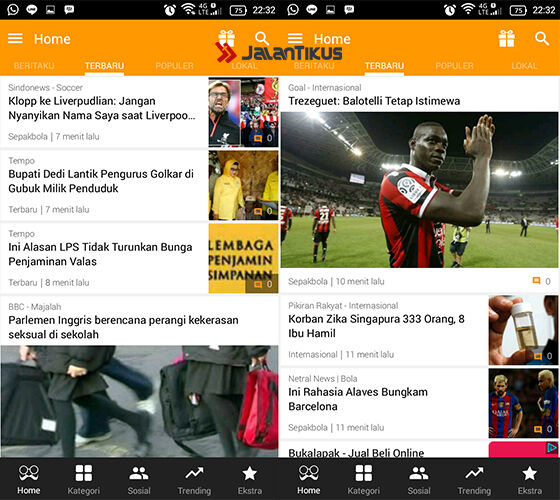Tap comment icon on Barcelona players thumbnail
Image resolution: width=560 pixels, height=500 pixels.
click(x=538, y=429)
